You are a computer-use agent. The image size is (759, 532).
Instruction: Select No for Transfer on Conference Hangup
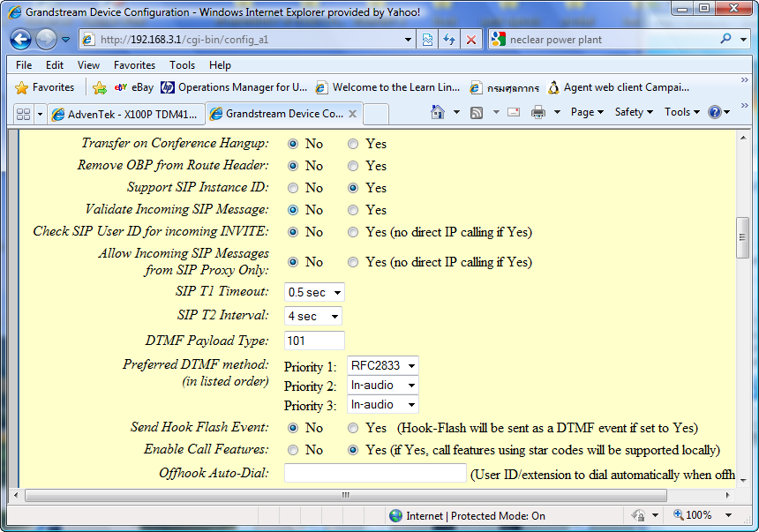(x=293, y=144)
